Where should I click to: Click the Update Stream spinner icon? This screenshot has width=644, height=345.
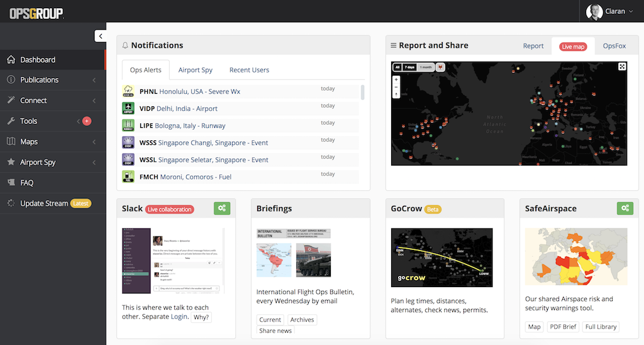pyautogui.click(x=11, y=203)
